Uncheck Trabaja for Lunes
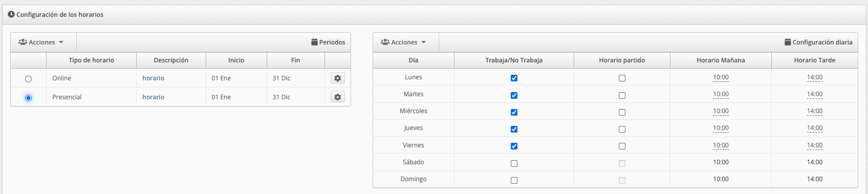Viewport: 868px width, 194px height. [514, 78]
